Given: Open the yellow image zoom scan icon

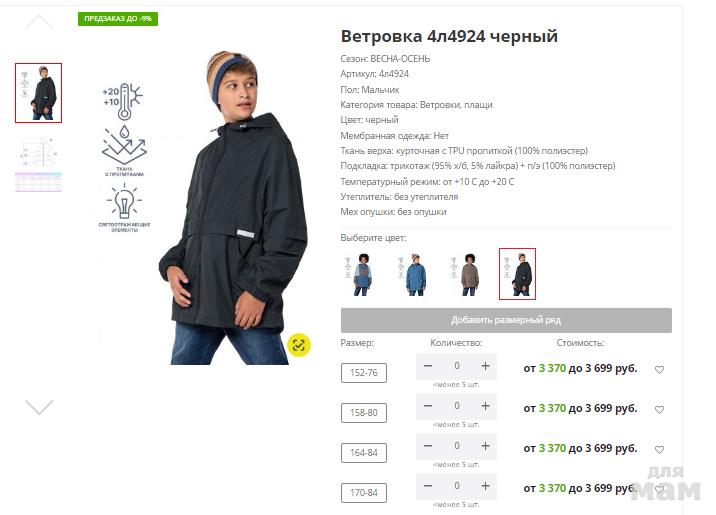Looking at the screenshot, I should pyautogui.click(x=299, y=345).
